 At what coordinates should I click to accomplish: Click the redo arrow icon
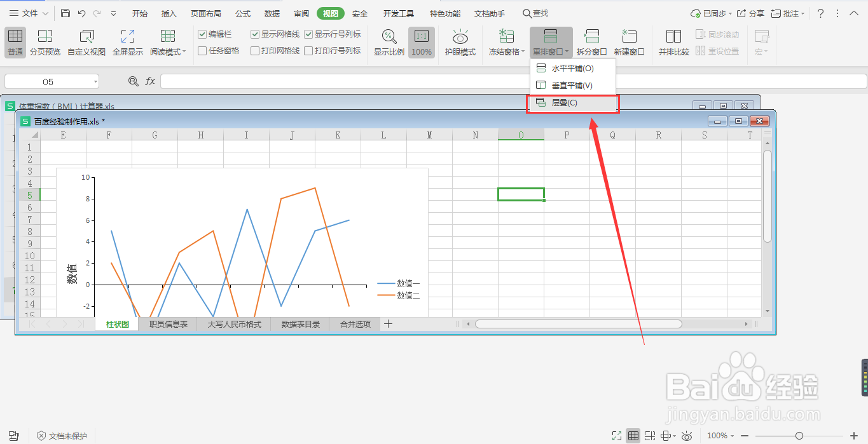click(x=97, y=13)
